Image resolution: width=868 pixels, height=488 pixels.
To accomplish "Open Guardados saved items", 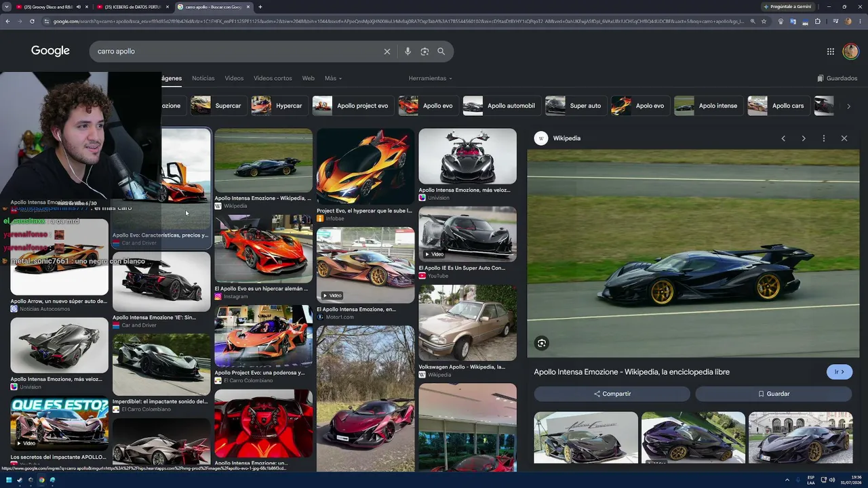I will tap(837, 78).
